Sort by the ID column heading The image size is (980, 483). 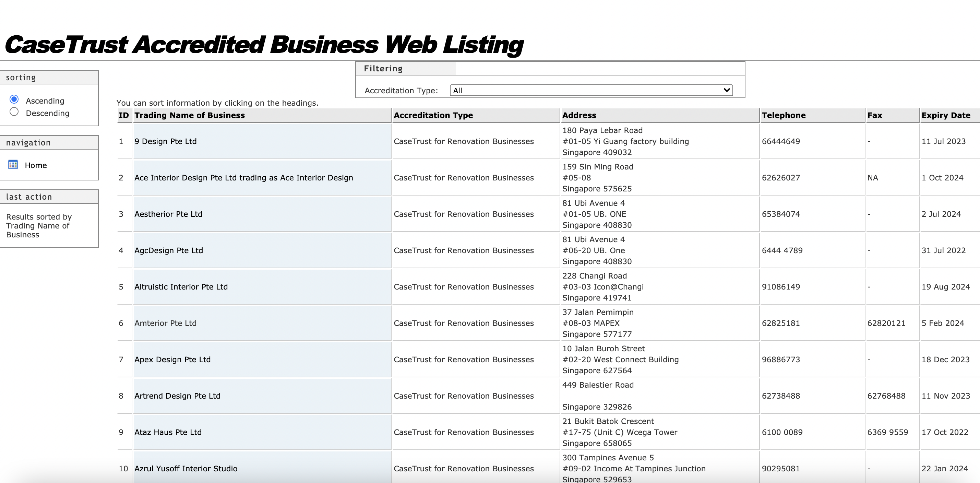point(124,115)
